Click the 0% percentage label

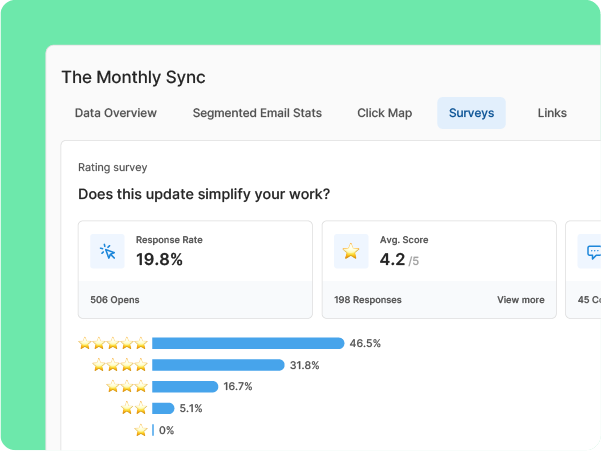coord(166,430)
